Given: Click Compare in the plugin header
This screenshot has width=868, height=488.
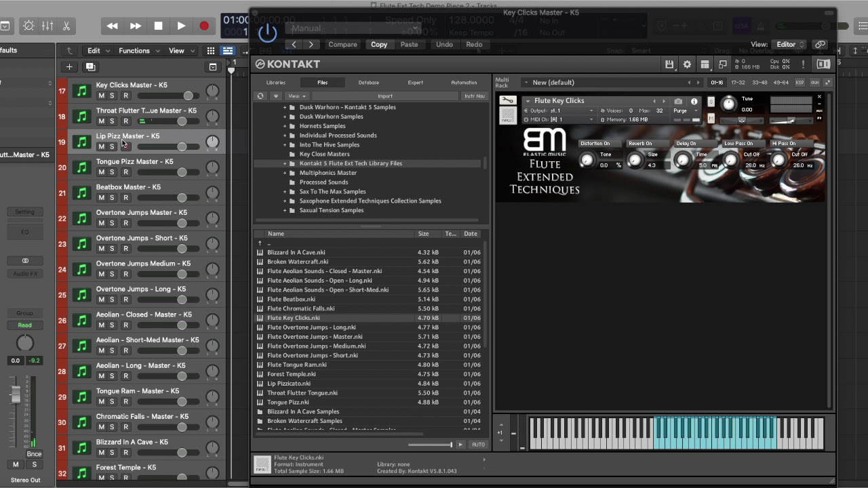Looking at the screenshot, I should point(343,45).
